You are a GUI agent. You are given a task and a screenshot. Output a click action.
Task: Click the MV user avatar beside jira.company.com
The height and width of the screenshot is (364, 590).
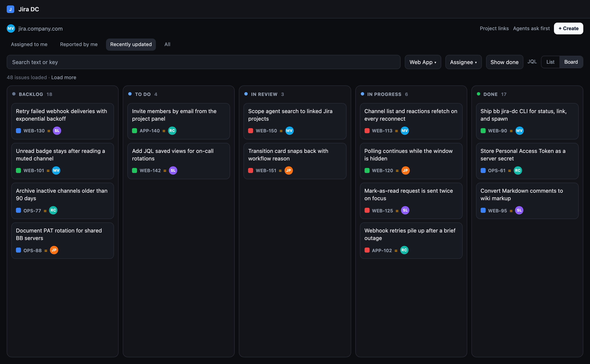point(11,28)
